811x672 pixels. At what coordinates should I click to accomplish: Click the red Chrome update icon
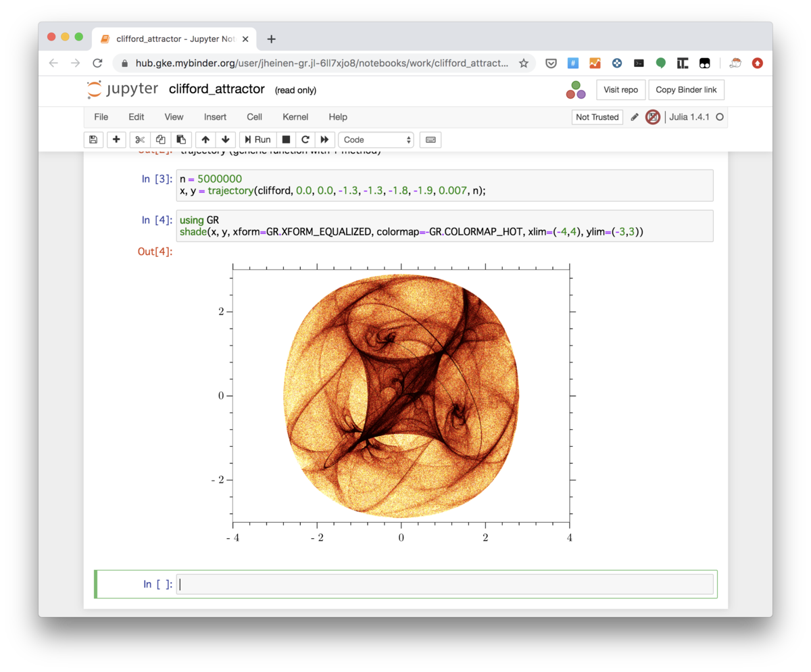pyautogui.click(x=758, y=63)
